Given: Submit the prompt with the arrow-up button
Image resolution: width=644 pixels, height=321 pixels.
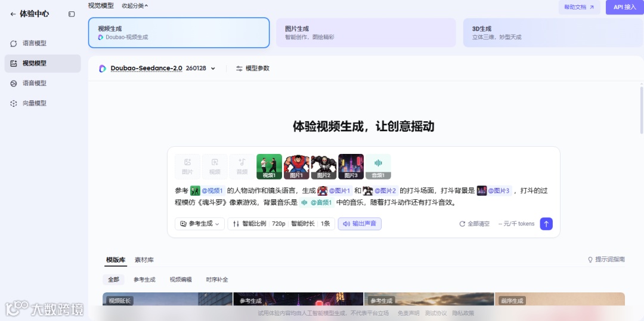Looking at the screenshot, I should [546, 224].
